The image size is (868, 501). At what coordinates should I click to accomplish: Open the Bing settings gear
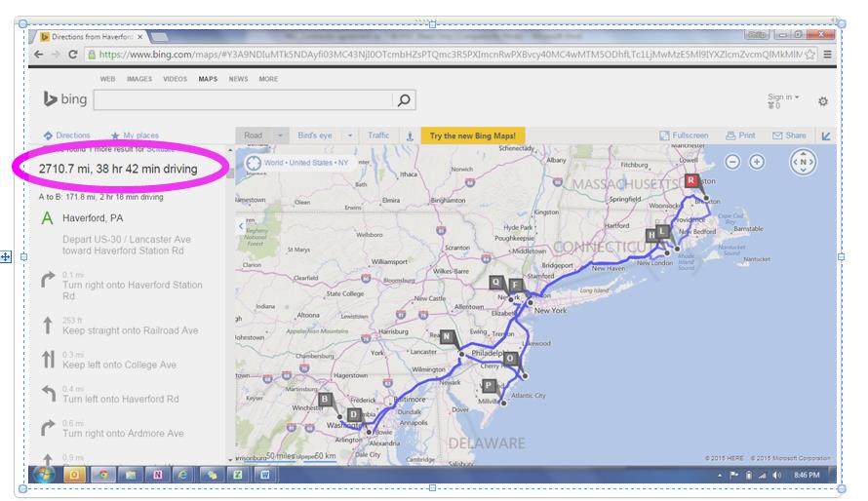coord(822,101)
